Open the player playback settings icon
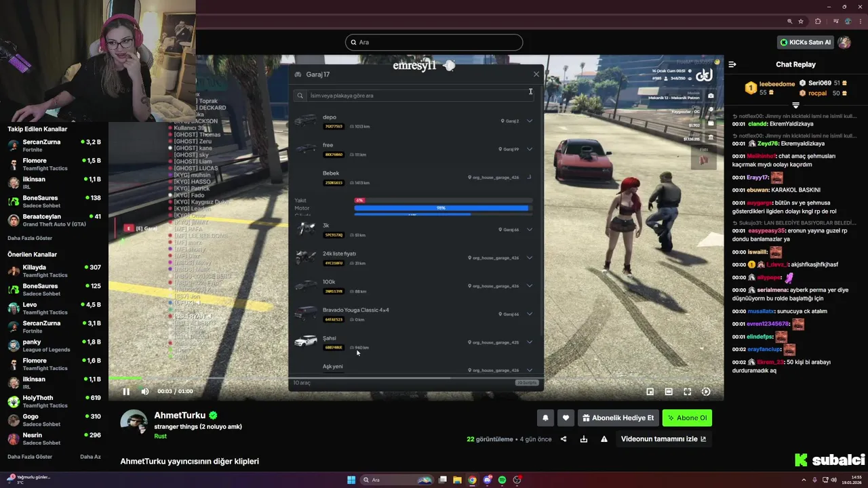 (706, 391)
